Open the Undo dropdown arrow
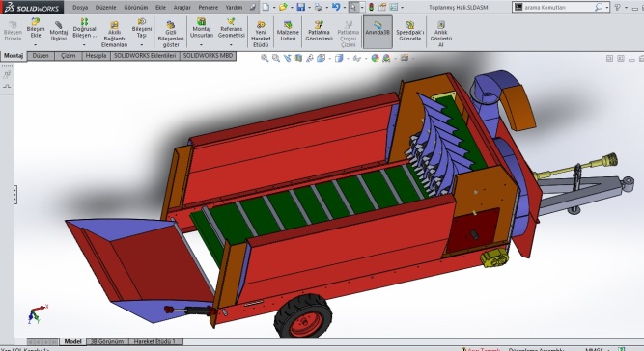 (x=344, y=8)
